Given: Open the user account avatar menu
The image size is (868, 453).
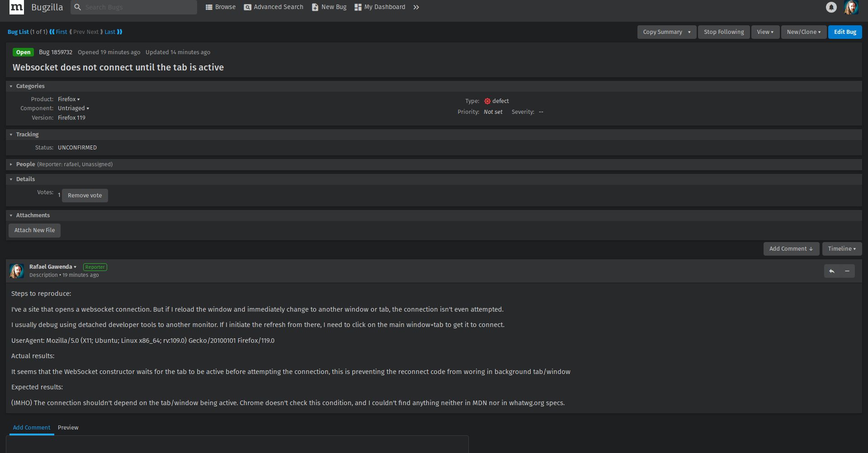Looking at the screenshot, I should [851, 7].
